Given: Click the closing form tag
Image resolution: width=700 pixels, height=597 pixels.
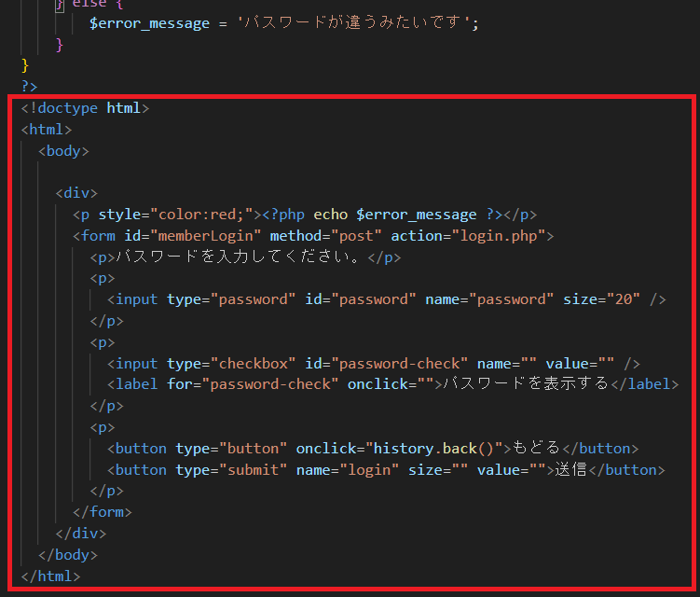Looking at the screenshot, I should coord(103,512).
